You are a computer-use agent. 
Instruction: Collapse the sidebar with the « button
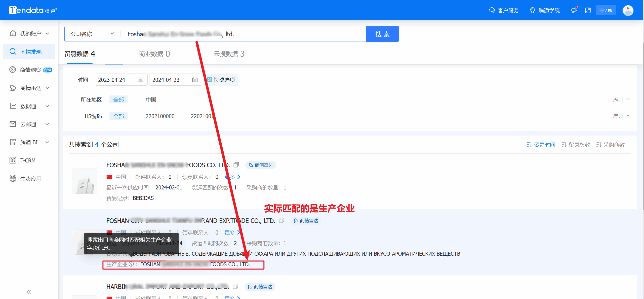click(x=29, y=292)
